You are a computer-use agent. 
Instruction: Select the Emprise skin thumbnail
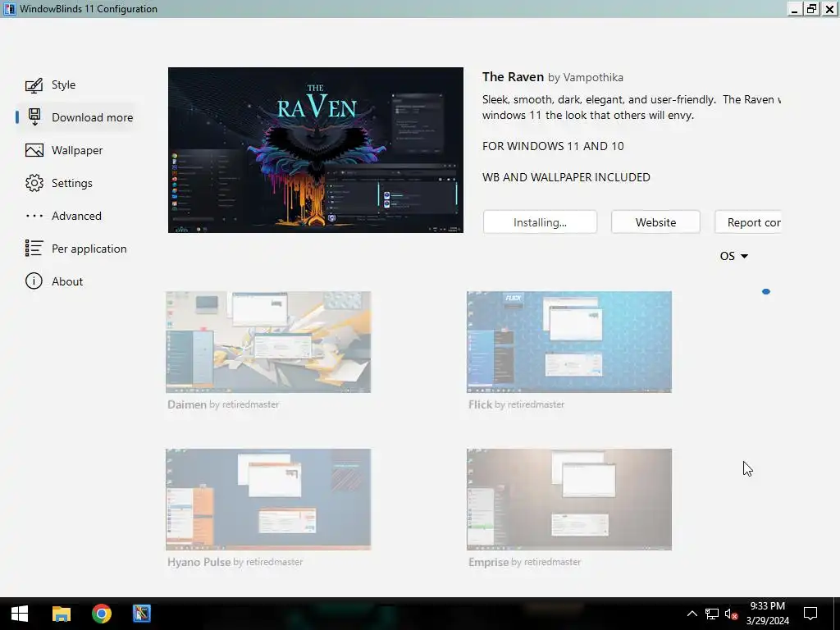pos(569,500)
